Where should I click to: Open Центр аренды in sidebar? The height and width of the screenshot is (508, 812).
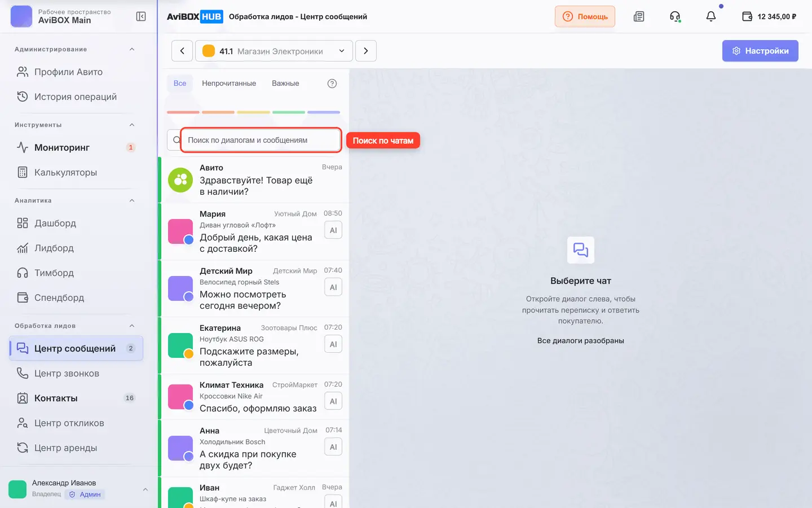point(76,448)
